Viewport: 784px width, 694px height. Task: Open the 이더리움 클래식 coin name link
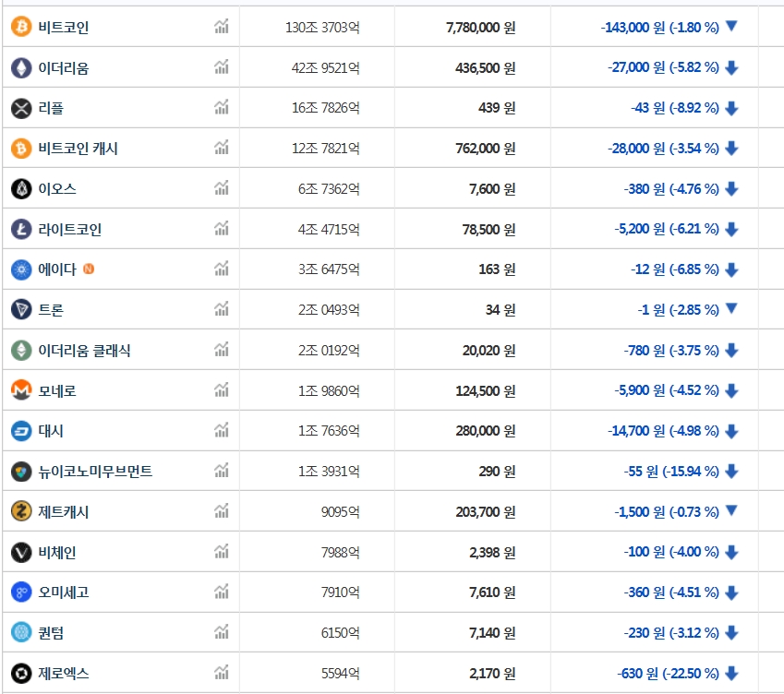[85, 351]
